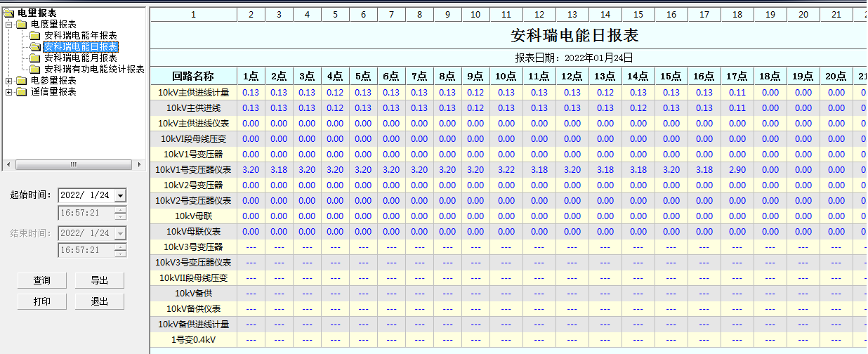Click row name 10kVI段母线压变
The width and height of the screenshot is (868, 354).
pos(194,138)
